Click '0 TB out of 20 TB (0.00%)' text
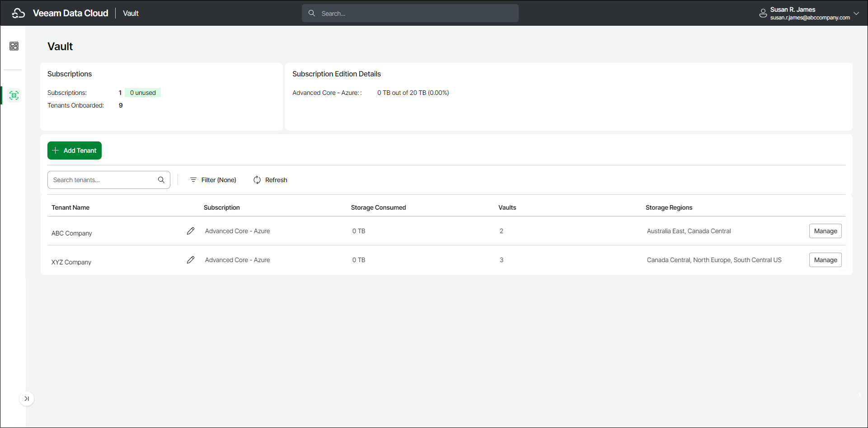The height and width of the screenshot is (428, 868). (x=413, y=93)
